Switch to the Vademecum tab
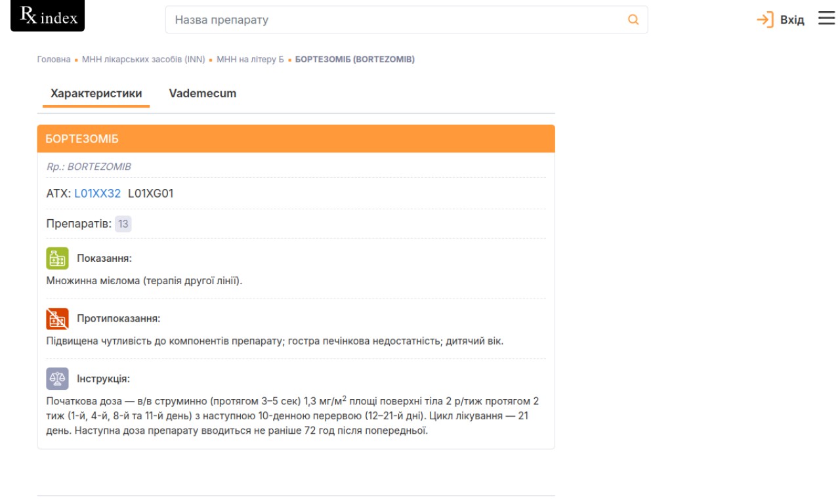 (202, 93)
